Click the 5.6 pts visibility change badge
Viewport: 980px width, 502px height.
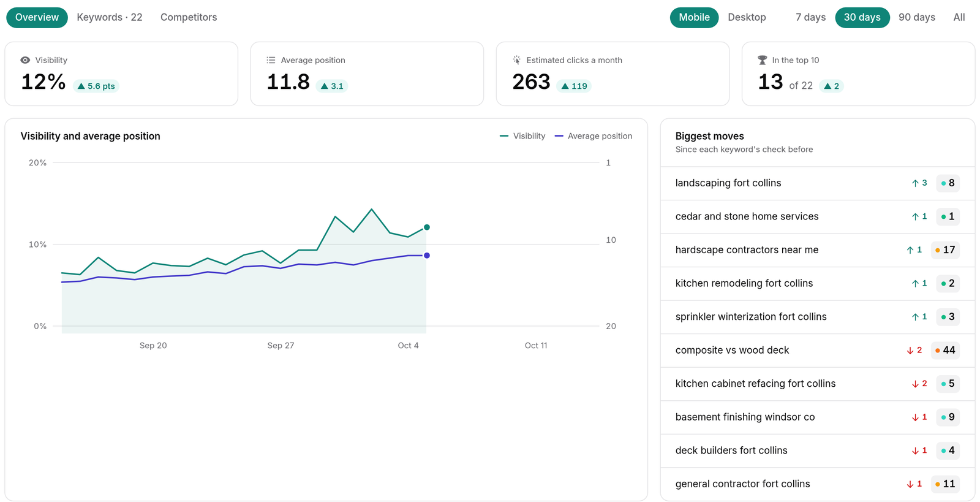pyautogui.click(x=96, y=86)
